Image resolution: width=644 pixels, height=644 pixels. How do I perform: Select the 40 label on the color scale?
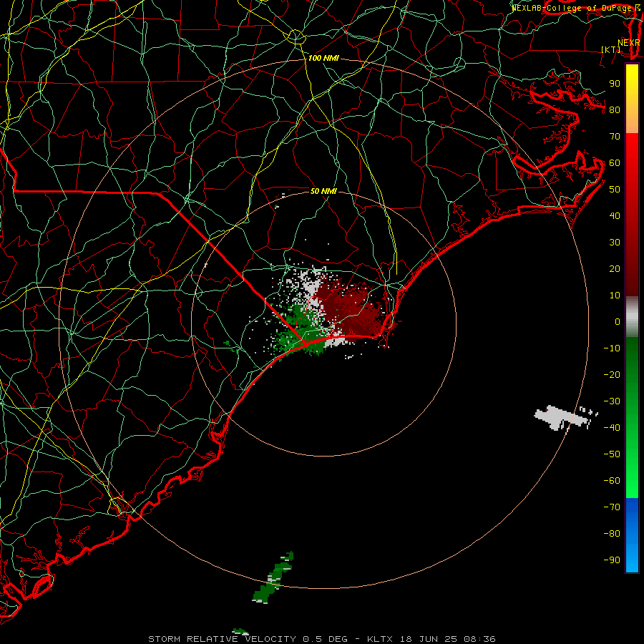click(x=615, y=216)
